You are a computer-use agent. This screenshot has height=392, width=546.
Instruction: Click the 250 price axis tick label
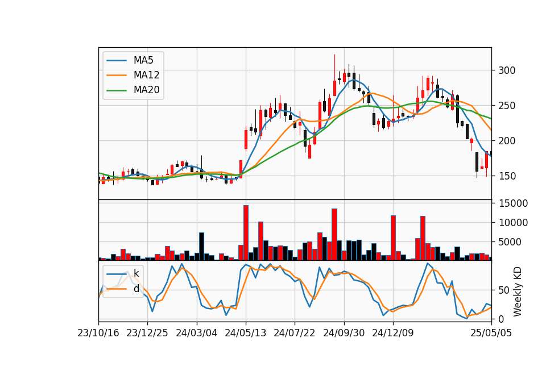pos(507,106)
